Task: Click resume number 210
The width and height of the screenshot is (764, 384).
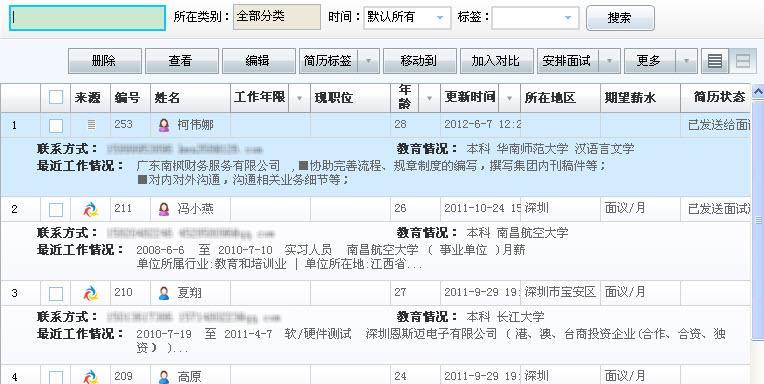Action: (123, 292)
